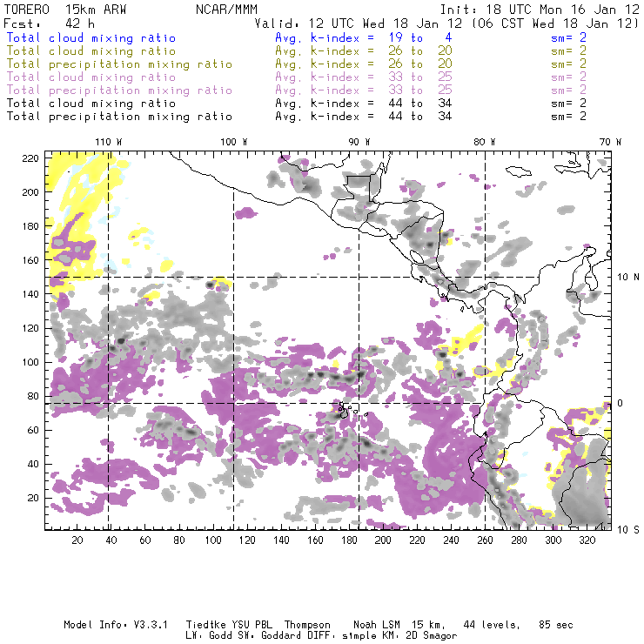Select the olive 'Total cloud mixing ratio' legend entry
Screen dimensions: 644x644
[x=91, y=51]
